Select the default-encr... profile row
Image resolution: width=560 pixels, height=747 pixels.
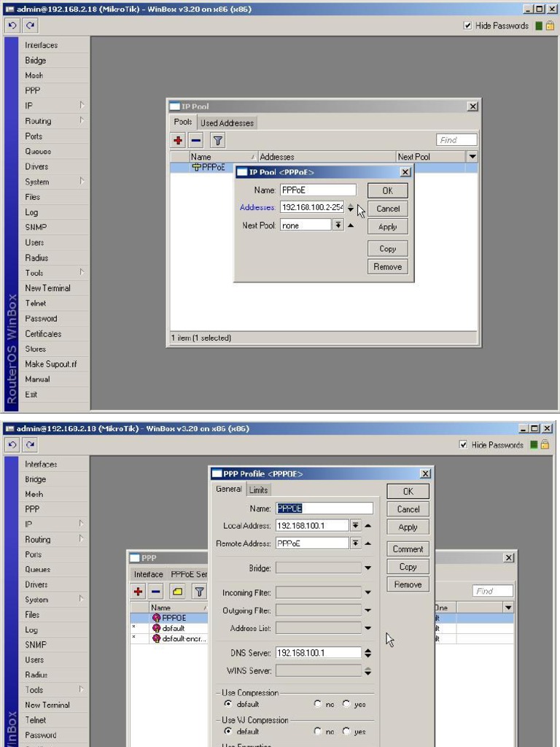[x=169, y=638]
